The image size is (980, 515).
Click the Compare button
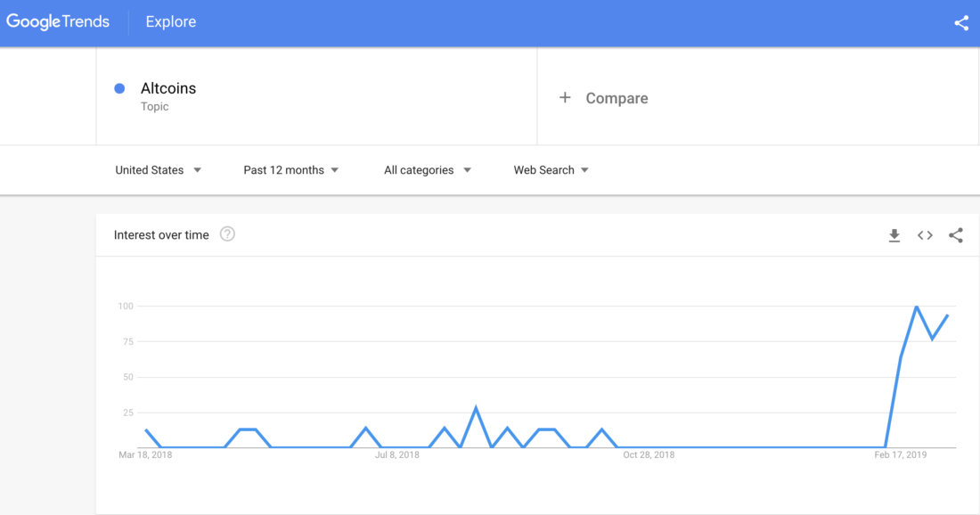(x=615, y=98)
